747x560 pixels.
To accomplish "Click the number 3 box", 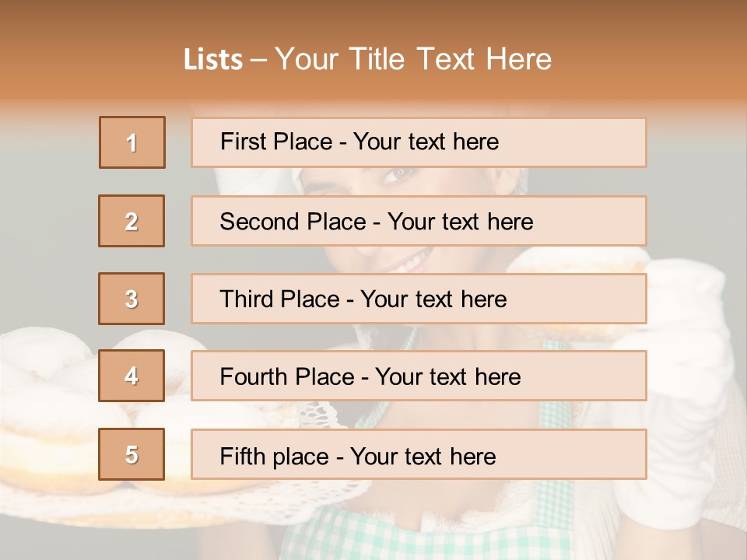I will pyautogui.click(x=132, y=299).
